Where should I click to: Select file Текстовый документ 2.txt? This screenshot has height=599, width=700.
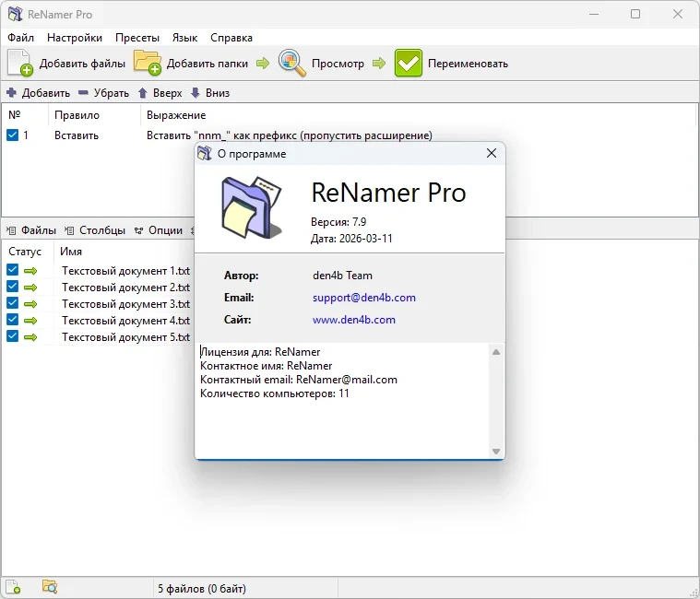tap(125, 288)
